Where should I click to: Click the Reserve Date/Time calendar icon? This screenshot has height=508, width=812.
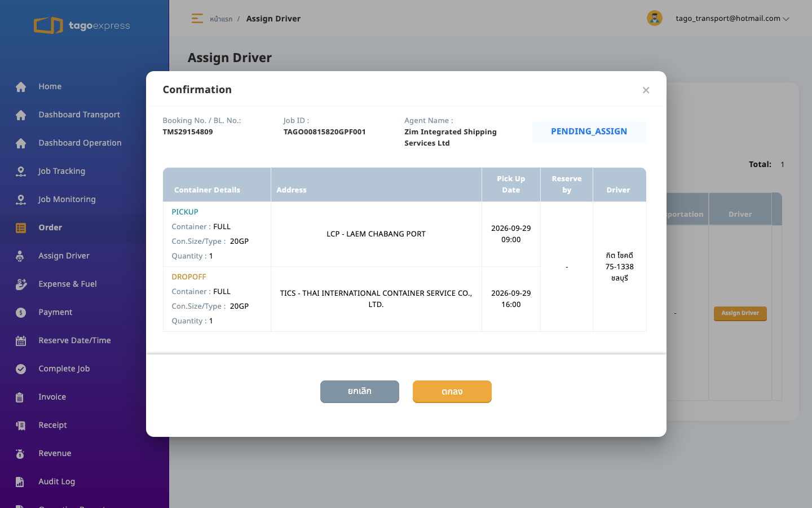[x=21, y=341]
